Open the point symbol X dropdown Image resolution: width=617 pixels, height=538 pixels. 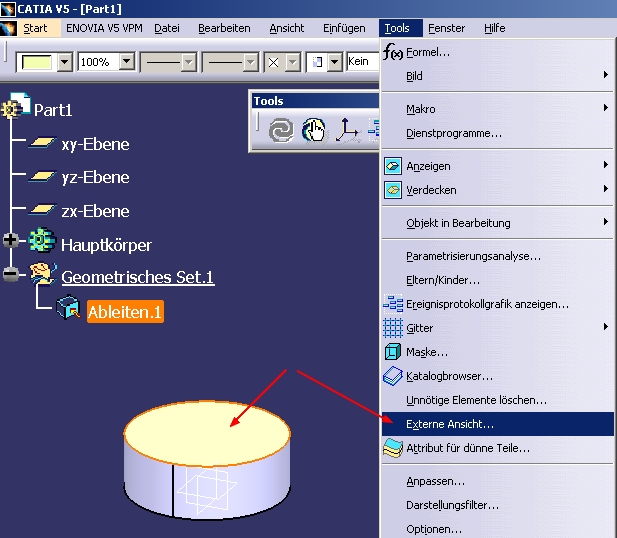(x=292, y=62)
